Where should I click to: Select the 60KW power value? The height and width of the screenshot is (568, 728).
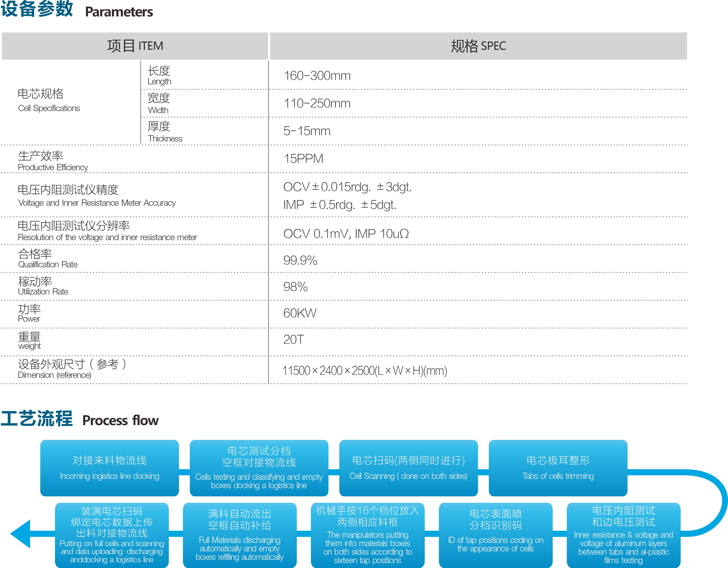pyautogui.click(x=300, y=313)
